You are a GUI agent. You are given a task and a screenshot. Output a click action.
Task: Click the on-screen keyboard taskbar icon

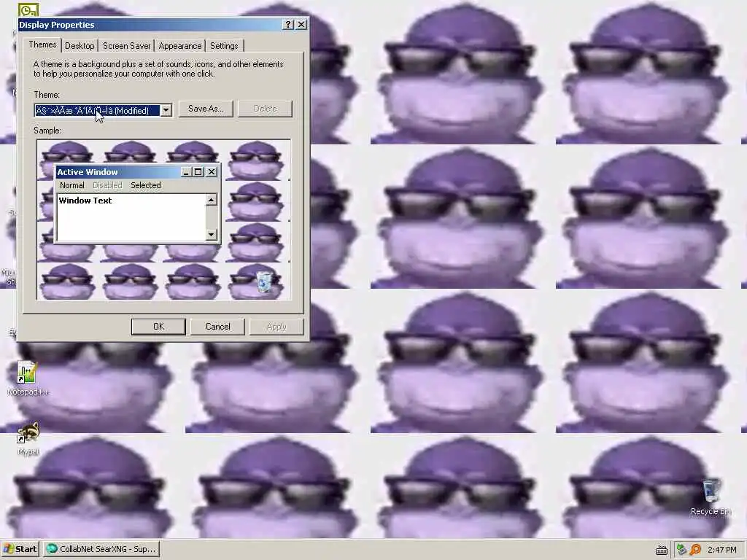point(661,550)
